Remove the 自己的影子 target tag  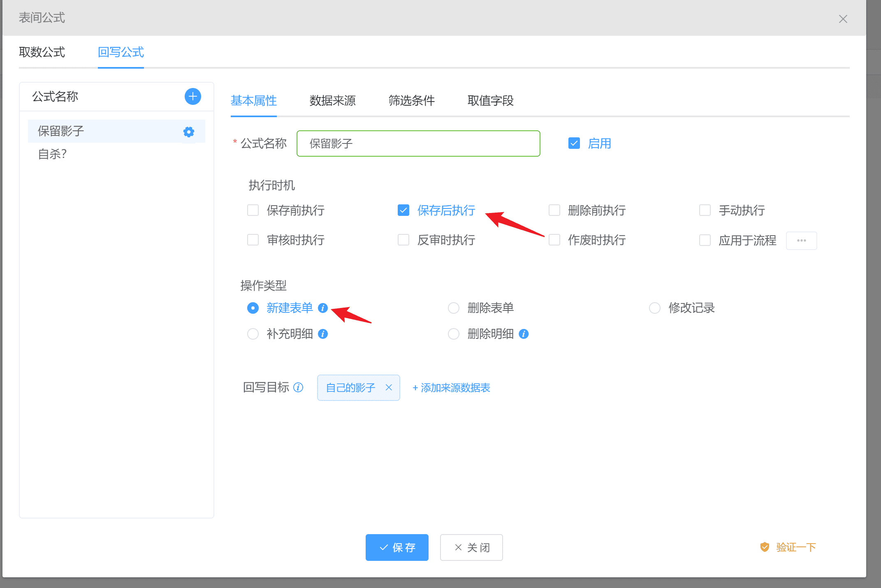[x=389, y=387]
